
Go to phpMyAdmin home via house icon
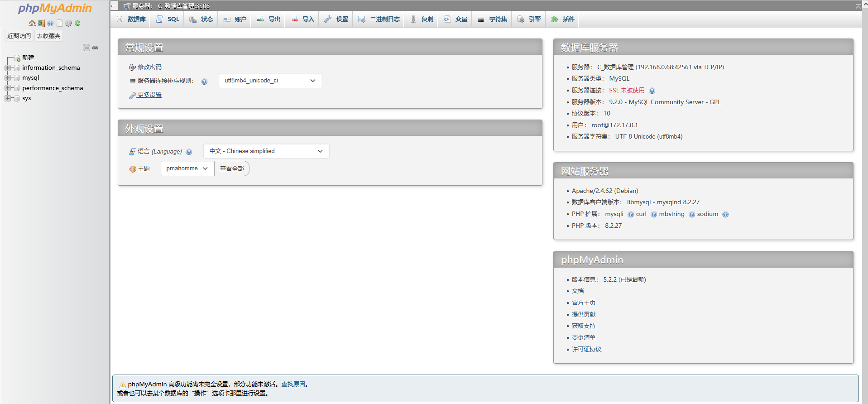(x=32, y=23)
